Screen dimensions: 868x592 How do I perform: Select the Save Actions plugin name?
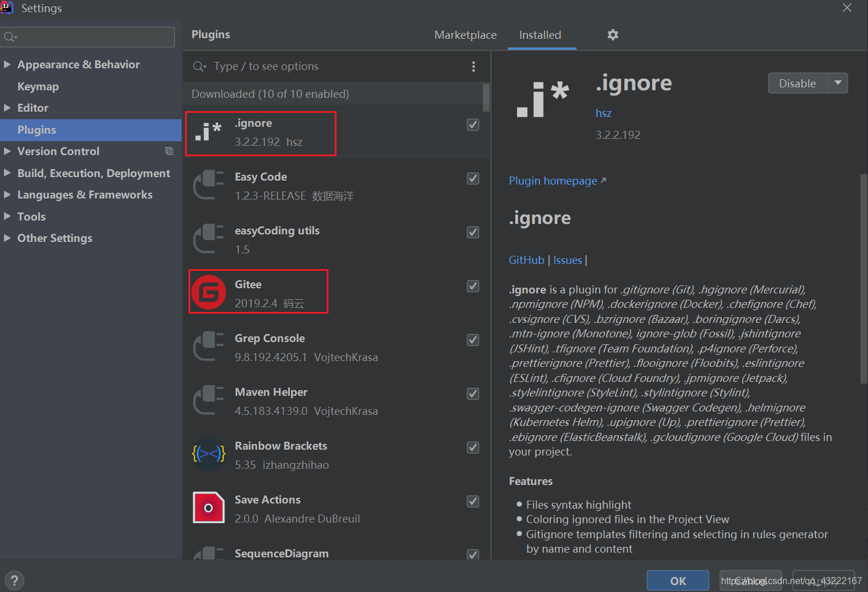pos(268,499)
